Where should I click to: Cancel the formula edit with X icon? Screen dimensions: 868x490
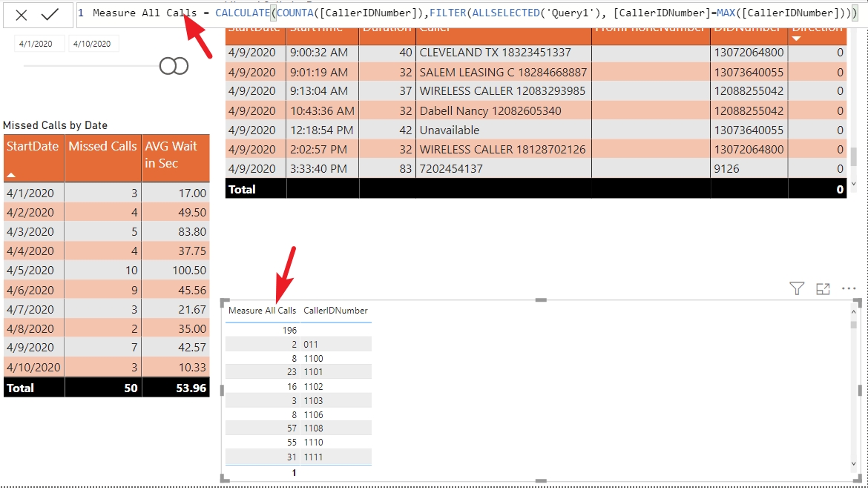click(21, 15)
